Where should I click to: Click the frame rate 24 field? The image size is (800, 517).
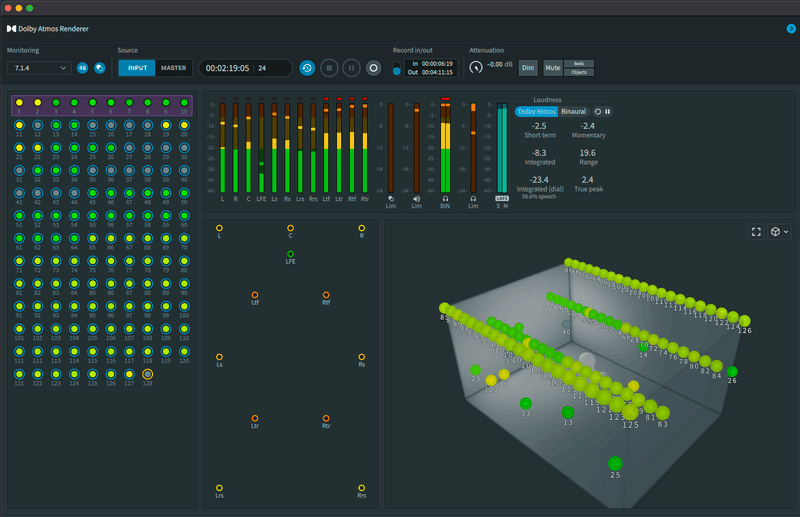(262, 68)
